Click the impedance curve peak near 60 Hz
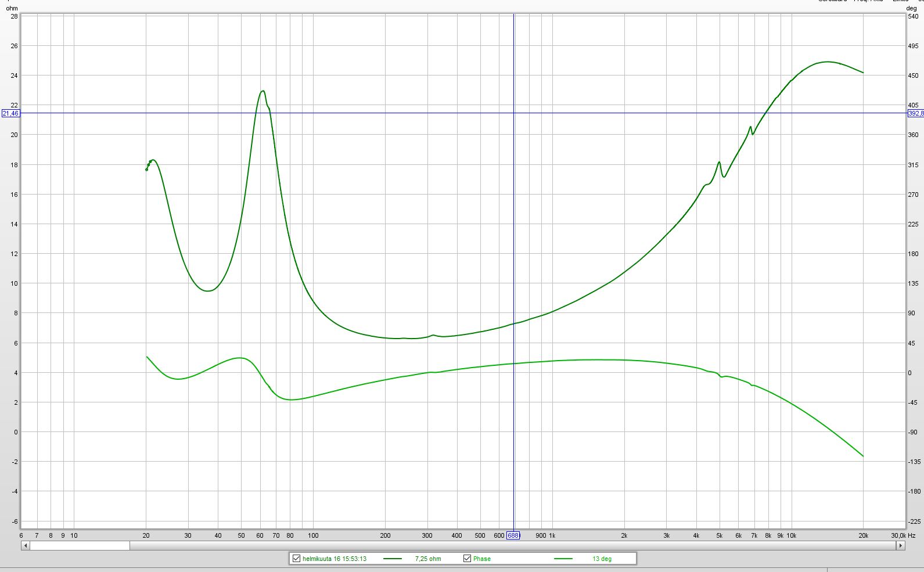This screenshot has height=572, width=924. (263, 91)
